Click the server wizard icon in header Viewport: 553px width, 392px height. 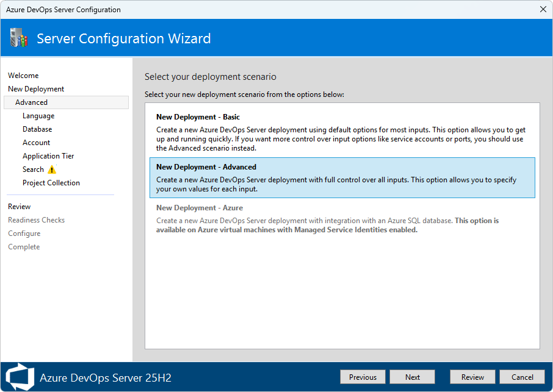point(19,38)
